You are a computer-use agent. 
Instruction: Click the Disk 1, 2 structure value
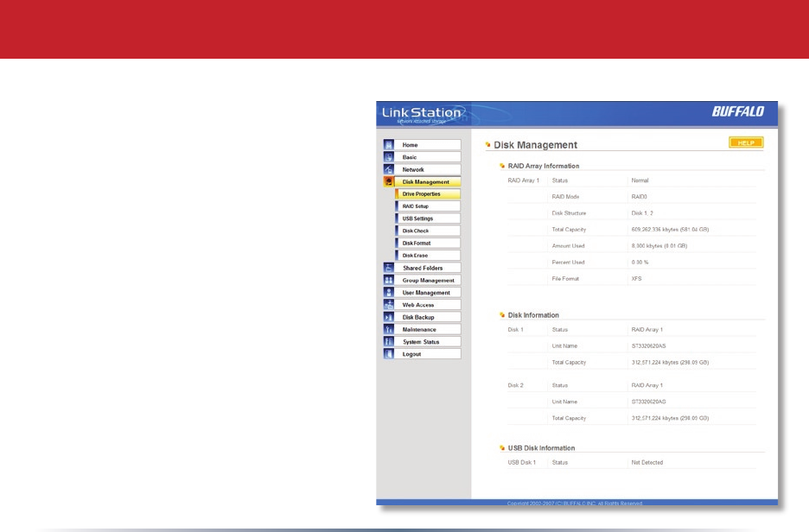[x=642, y=213]
